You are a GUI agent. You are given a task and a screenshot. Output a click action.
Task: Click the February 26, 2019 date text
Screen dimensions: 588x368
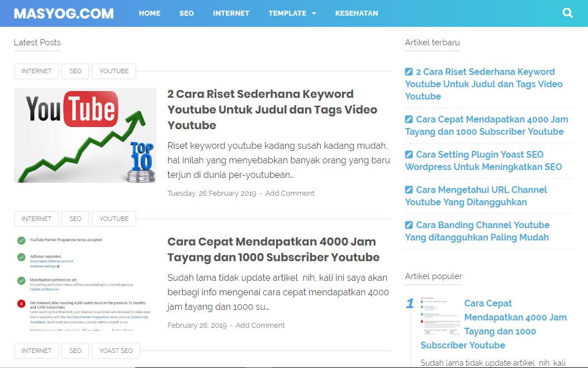(197, 325)
